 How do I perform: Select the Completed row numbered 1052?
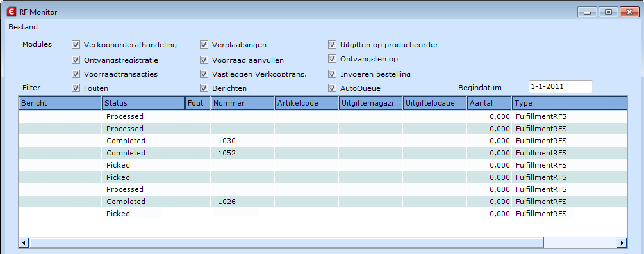coord(323,153)
